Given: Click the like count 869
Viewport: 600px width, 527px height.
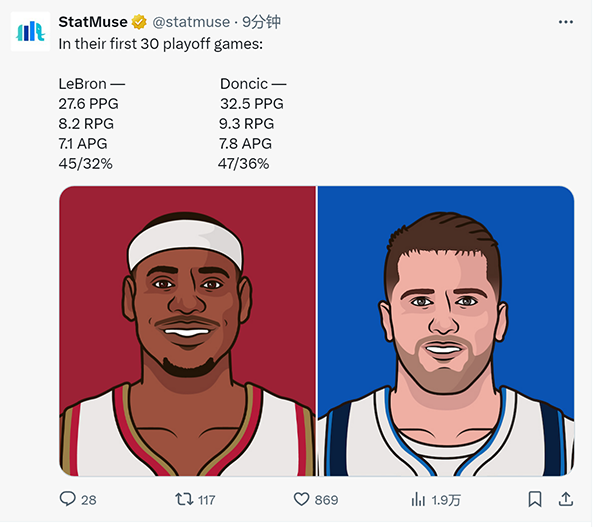Looking at the screenshot, I should coord(326,499).
